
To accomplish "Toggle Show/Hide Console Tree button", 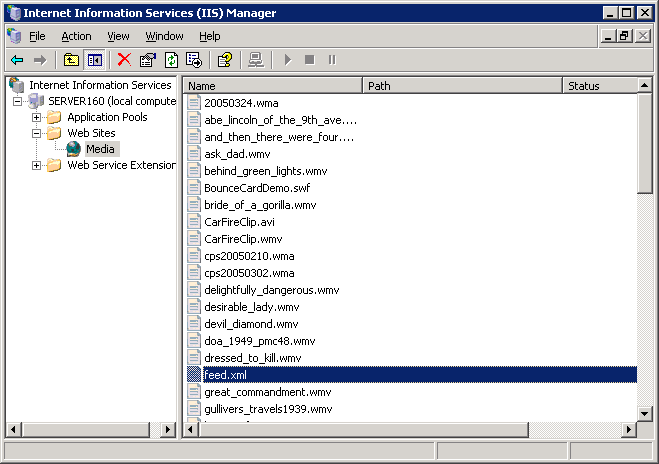I will 95,60.
